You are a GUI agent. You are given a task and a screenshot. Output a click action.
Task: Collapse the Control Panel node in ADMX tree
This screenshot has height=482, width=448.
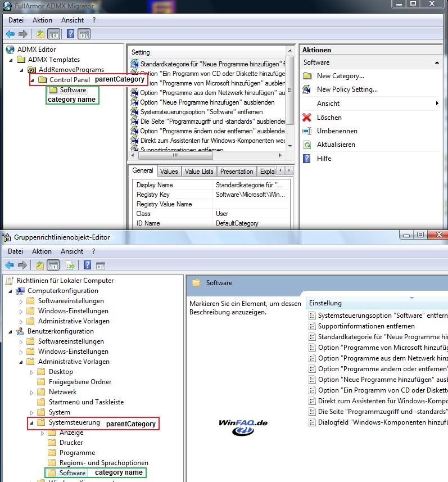click(33, 80)
